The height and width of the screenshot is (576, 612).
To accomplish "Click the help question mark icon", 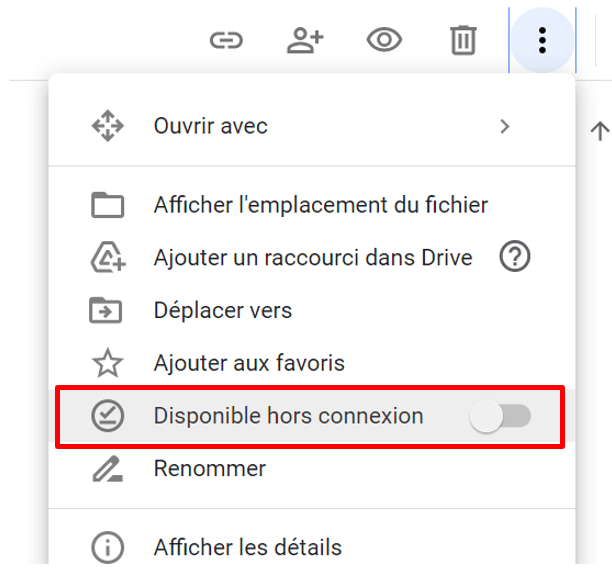I will pyautogui.click(x=515, y=256).
